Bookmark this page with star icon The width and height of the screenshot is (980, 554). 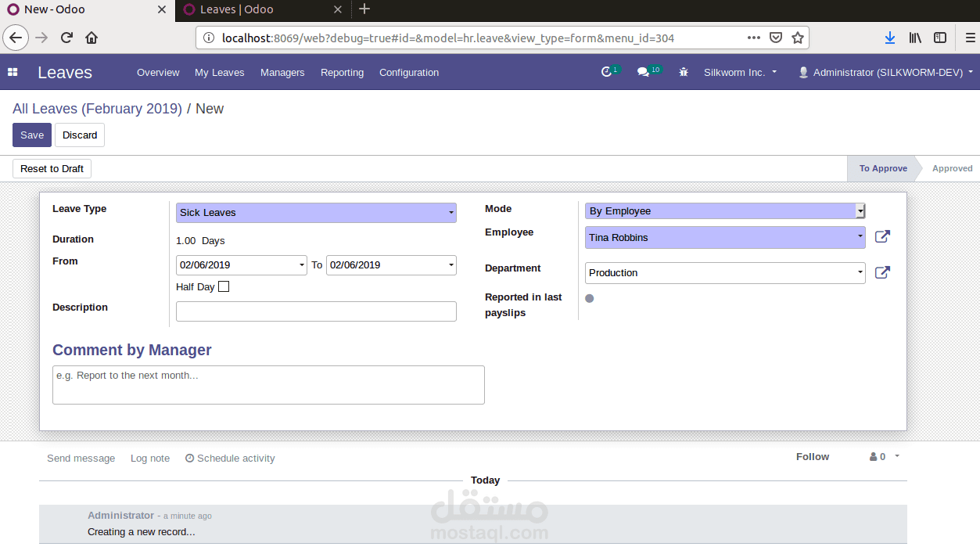797,38
